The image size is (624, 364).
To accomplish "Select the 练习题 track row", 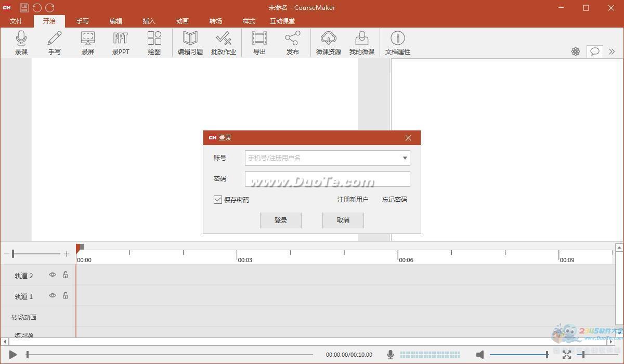I will 24,335.
